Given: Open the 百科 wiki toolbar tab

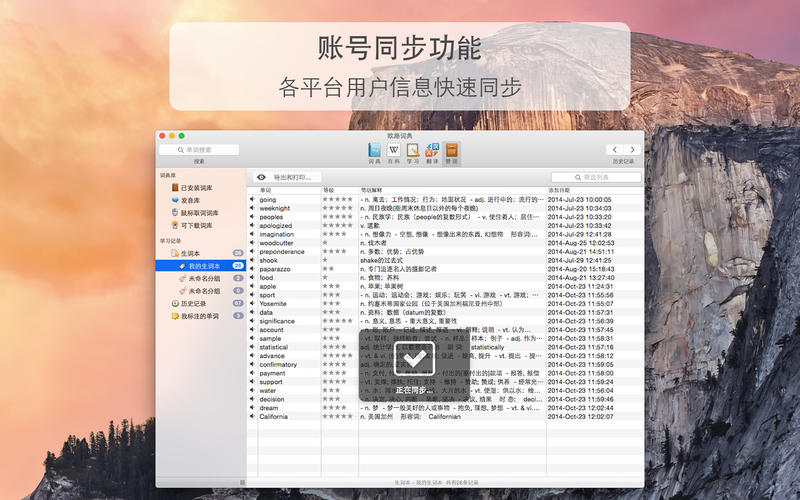Looking at the screenshot, I should [x=393, y=153].
